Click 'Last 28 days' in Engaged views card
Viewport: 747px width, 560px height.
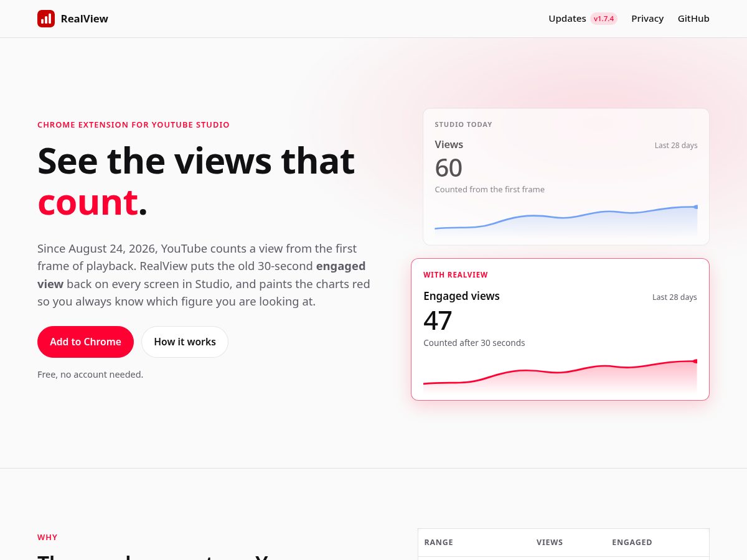click(675, 297)
